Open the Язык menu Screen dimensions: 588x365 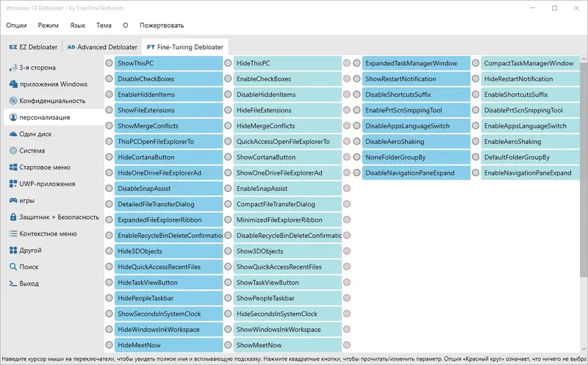coord(77,25)
